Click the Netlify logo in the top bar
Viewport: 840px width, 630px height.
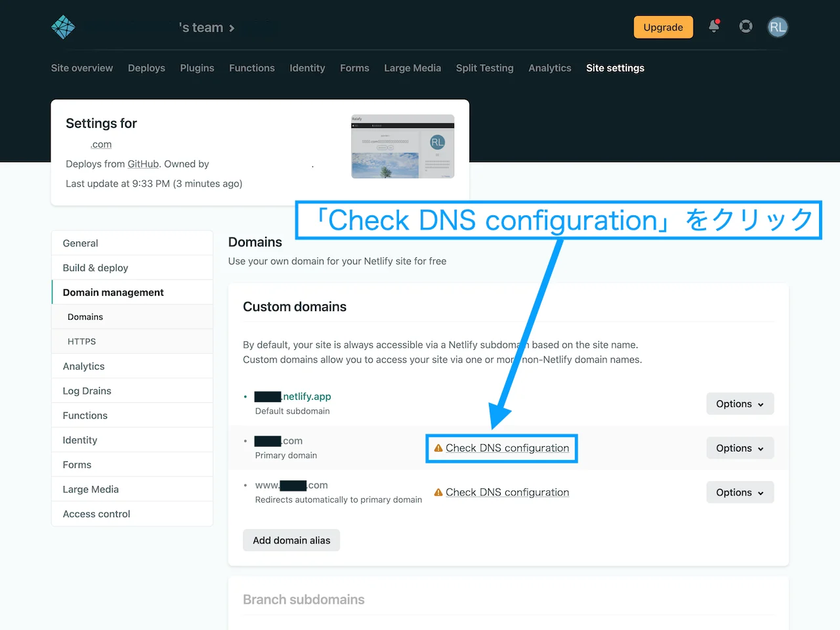(63, 27)
